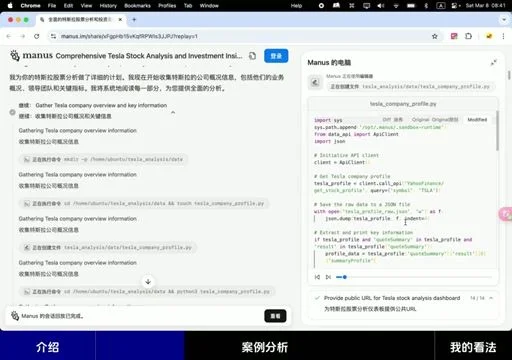Screen dimensions: 512x360
Task: Collapse the 14/14 task progress list
Action: pos(491,298)
